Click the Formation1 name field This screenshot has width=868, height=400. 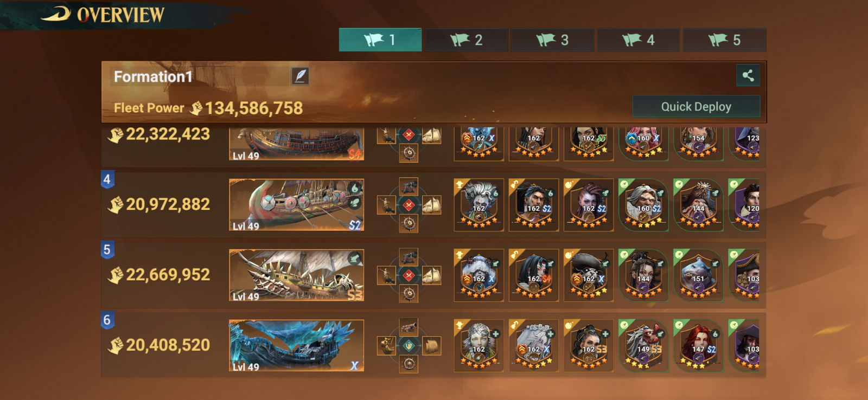pos(202,76)
